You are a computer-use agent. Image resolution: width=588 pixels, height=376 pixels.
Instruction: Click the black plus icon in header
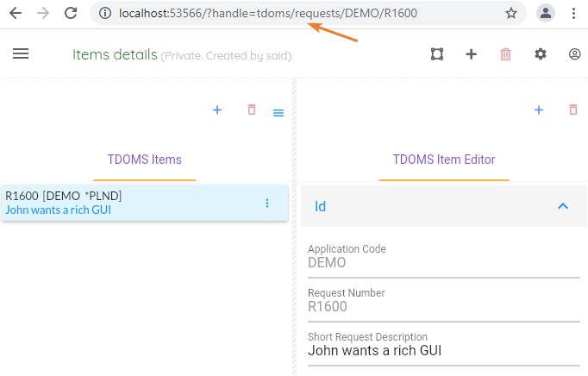click(471, 54)
